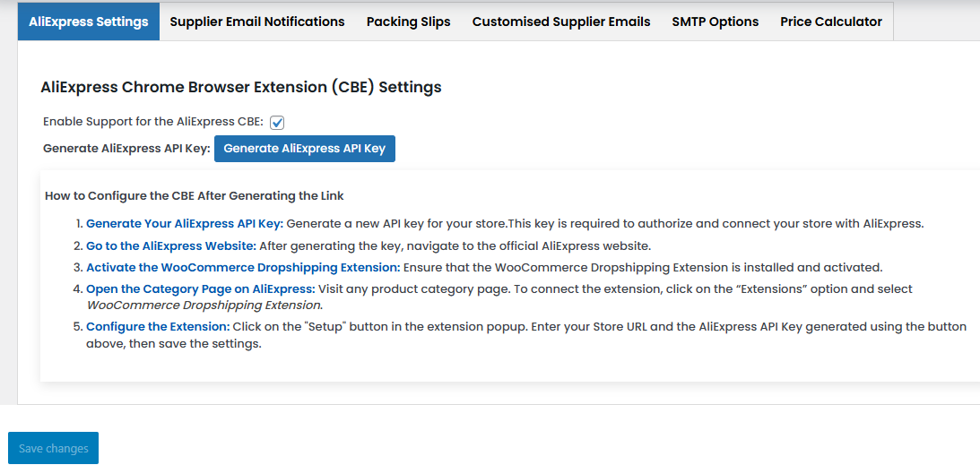
Task: Click the 'Configure the Extension' step heading
Action: 158,327
